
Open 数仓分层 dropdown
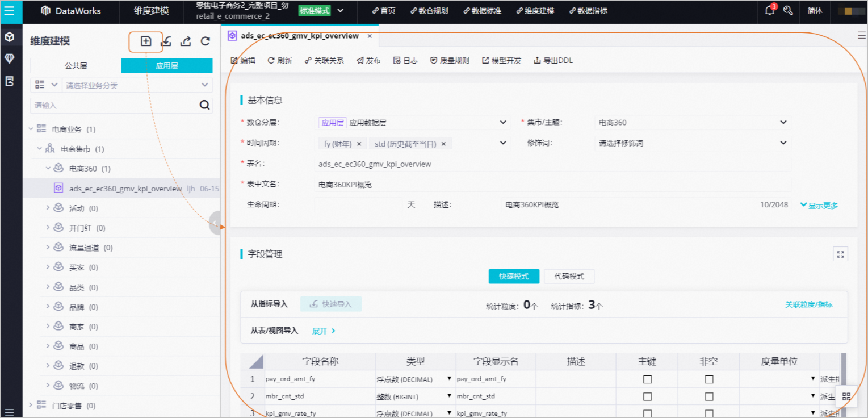pos(413,122)
